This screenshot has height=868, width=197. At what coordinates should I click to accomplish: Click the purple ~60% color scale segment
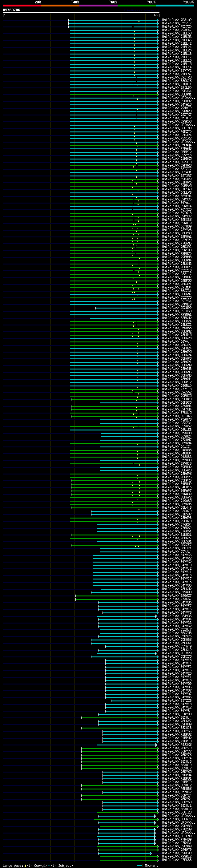pos(98,6)
